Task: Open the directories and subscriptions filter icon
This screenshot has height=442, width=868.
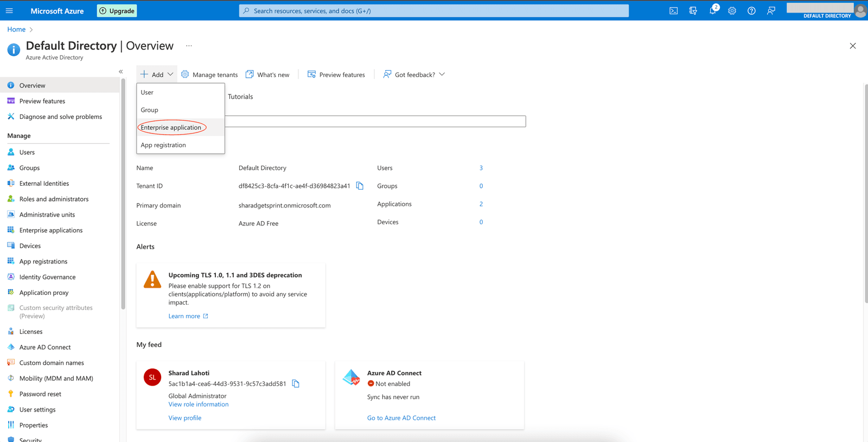Action: click(x=693, y=11)
